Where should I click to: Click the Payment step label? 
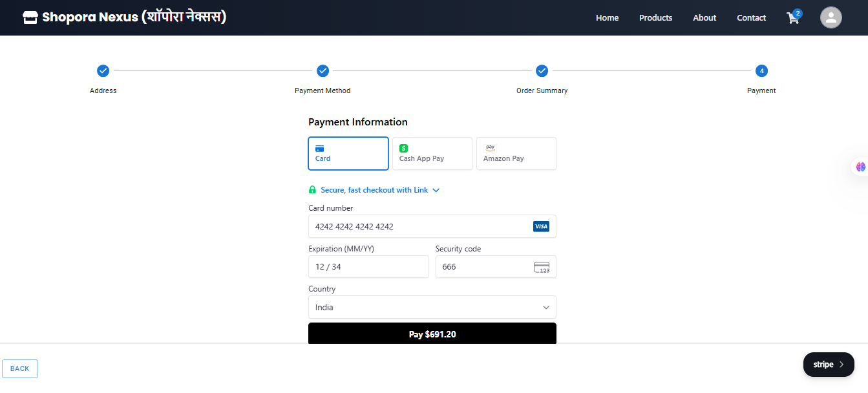coord(761,90)
